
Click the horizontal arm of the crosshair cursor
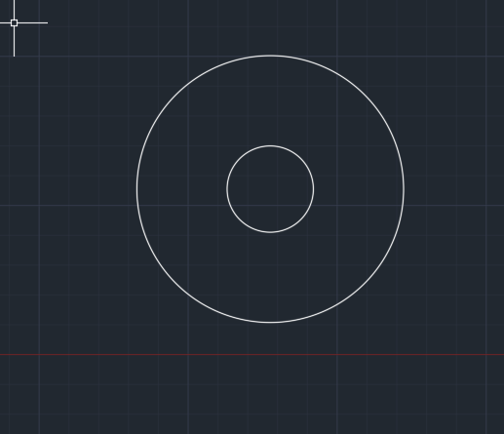click(x=32, y=22)
